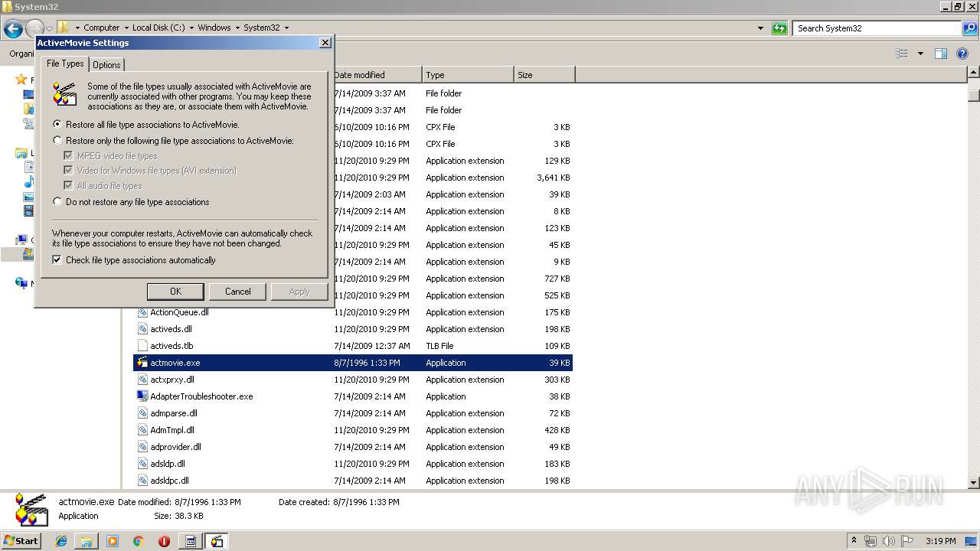Open the Start menu
Image resolution: width=980 pixels, height=551 pixels.
21,540
